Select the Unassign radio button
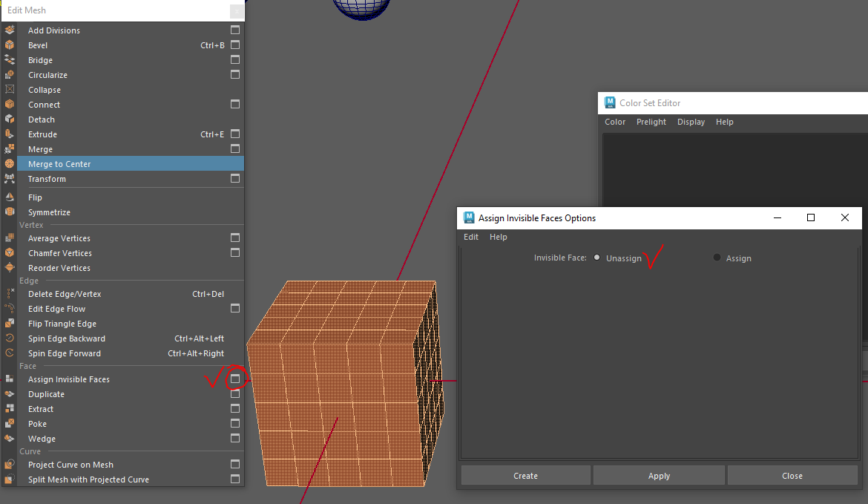Image resolution: width=868 pixels, height=504 pixels. tap(597, 258)
